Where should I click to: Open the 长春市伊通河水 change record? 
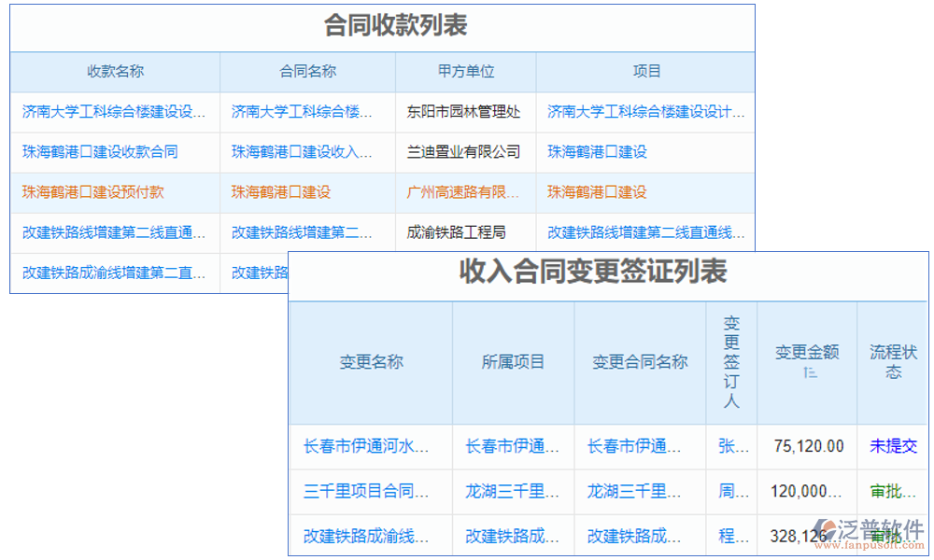click(x=367, y=446)
